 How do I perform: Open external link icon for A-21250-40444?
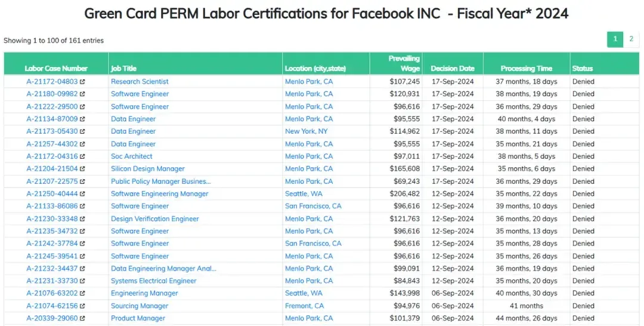tap(82, 194)
